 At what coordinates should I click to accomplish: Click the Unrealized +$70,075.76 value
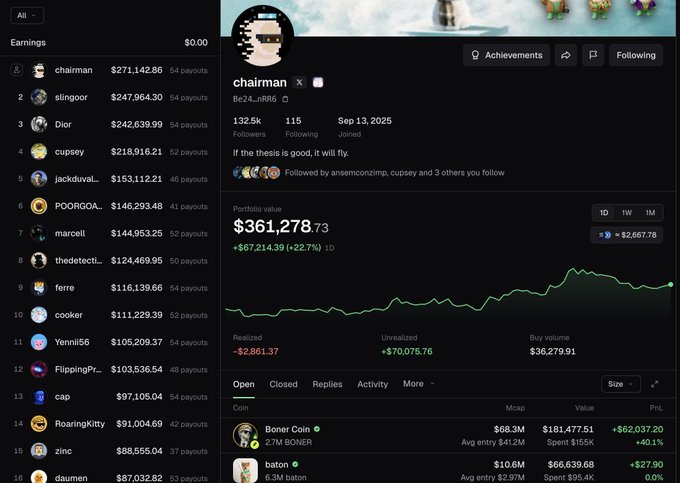tap(407, 351)
